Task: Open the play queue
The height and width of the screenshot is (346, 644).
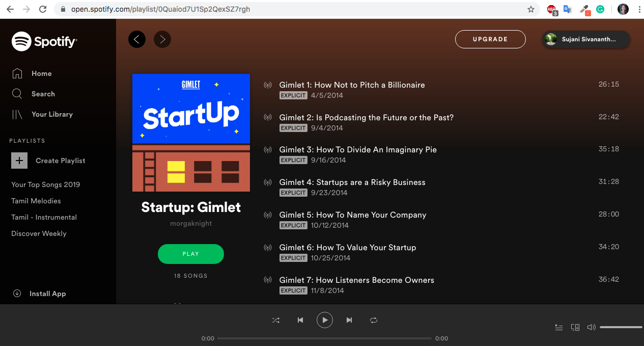Action: pyautogui.click(x=559, y=327)
